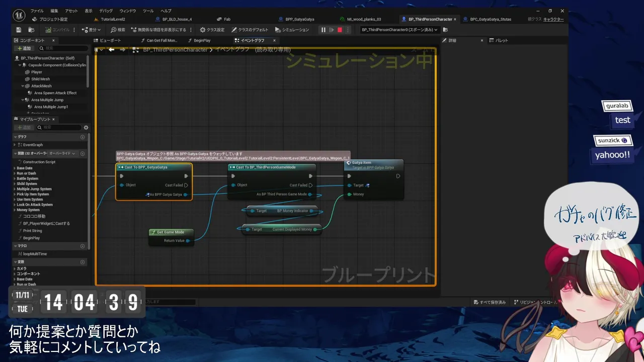644x362 pixels.
Task: Open the BP_ThirdPersonCharacter0 debug object dropdown
Action: pos(399,30)
